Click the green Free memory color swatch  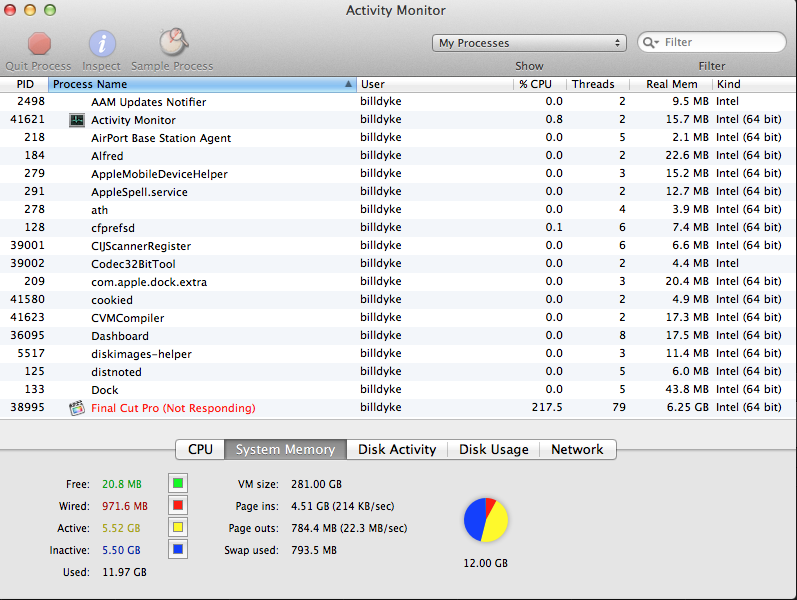178,483
